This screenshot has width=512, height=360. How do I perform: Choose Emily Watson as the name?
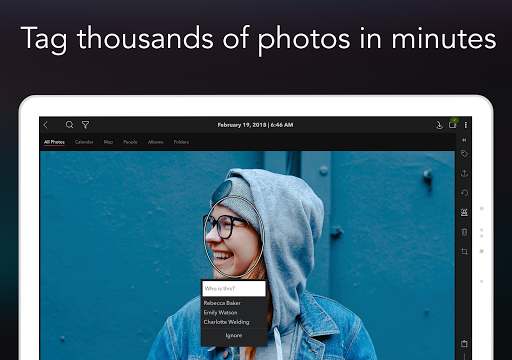(x=220, y=313)
